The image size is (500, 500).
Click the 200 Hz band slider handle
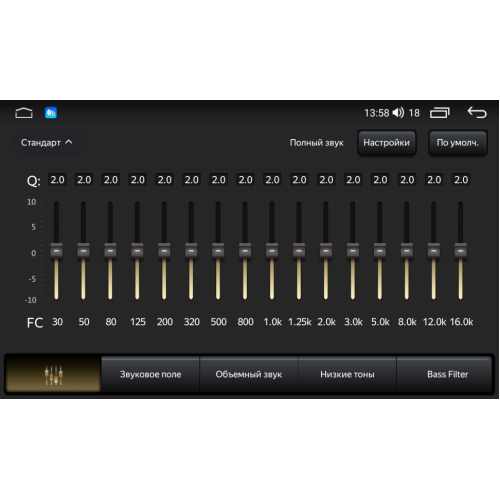164,251
